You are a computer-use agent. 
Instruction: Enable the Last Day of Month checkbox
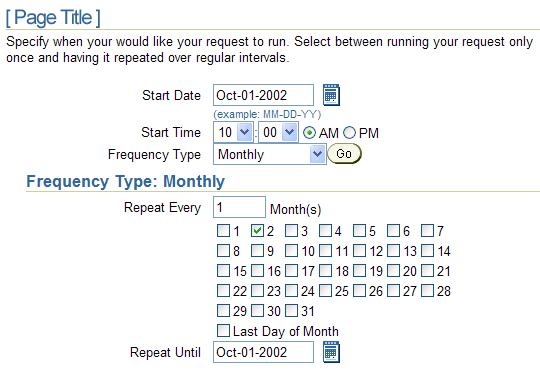point(223,330)
